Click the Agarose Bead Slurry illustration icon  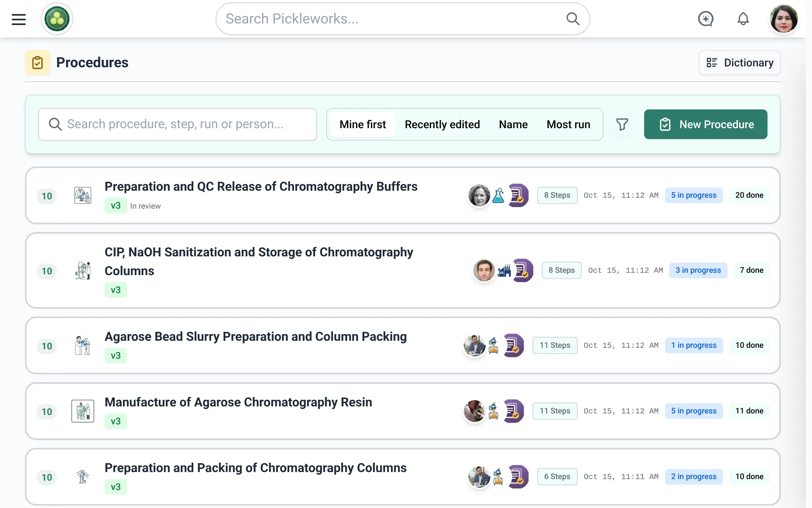83,345
